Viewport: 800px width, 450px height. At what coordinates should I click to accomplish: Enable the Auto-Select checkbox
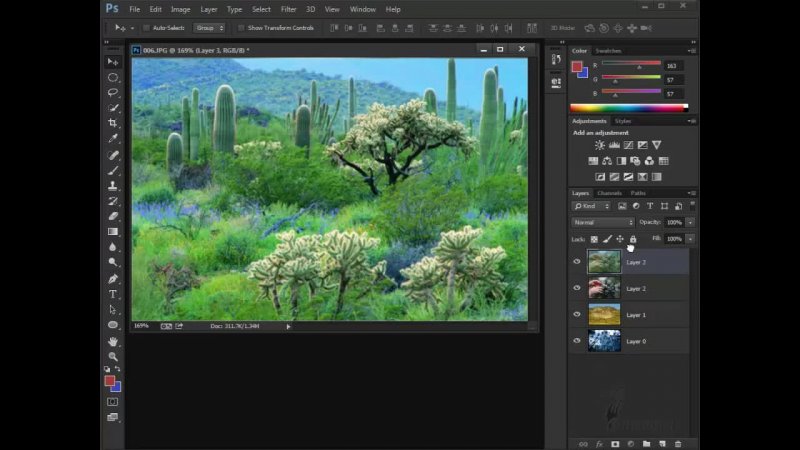(146, 28)
